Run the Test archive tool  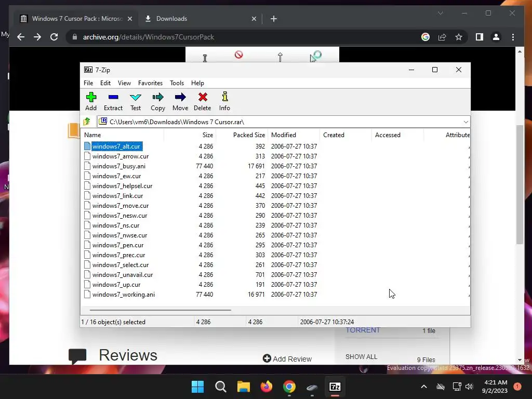click(136, 101)
